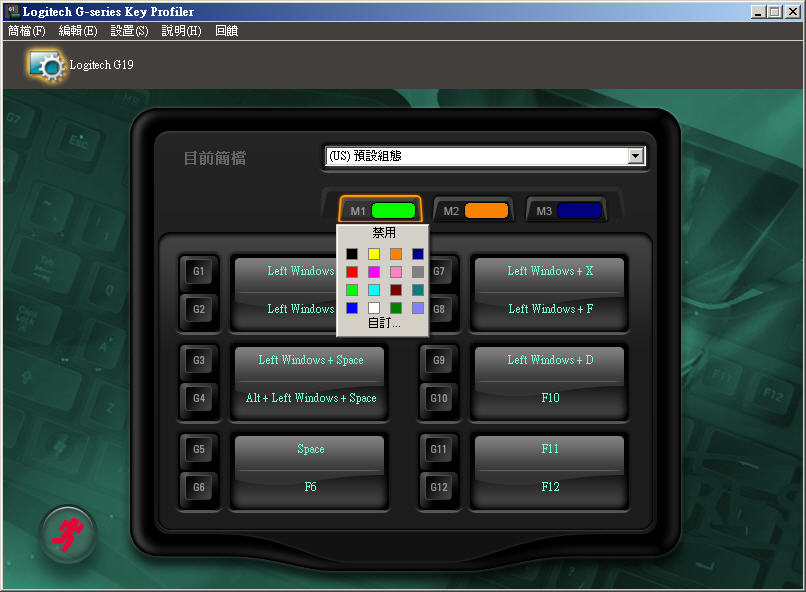Screen dimensions: 806x592
Task: Switch to M3 blue mode
Action: click(x=567, y=211)
